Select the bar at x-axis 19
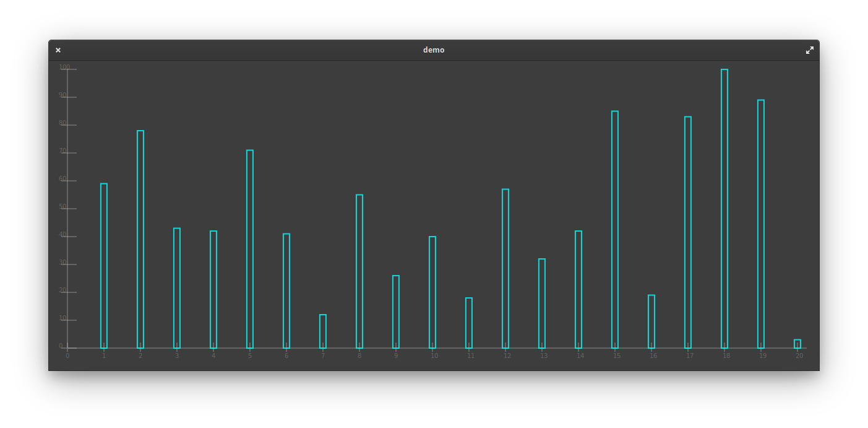This screenshot has height=428, width=868. (761, 224)
